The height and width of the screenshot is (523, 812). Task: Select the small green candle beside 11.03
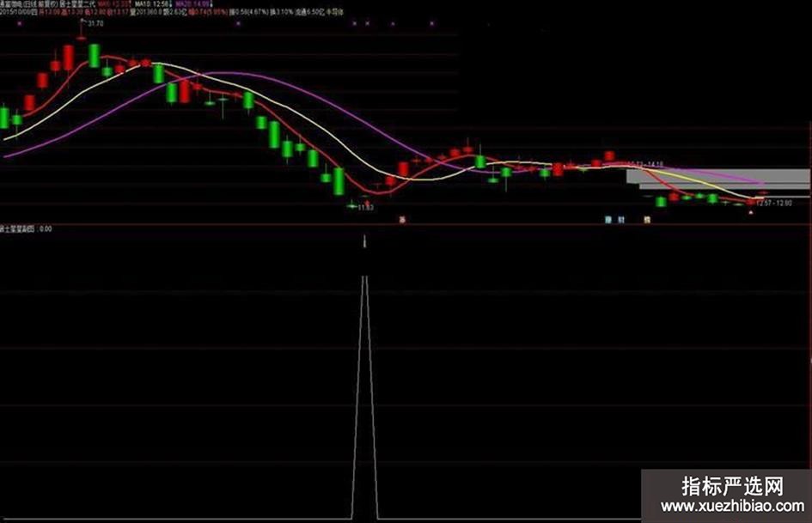click(352, 206)
